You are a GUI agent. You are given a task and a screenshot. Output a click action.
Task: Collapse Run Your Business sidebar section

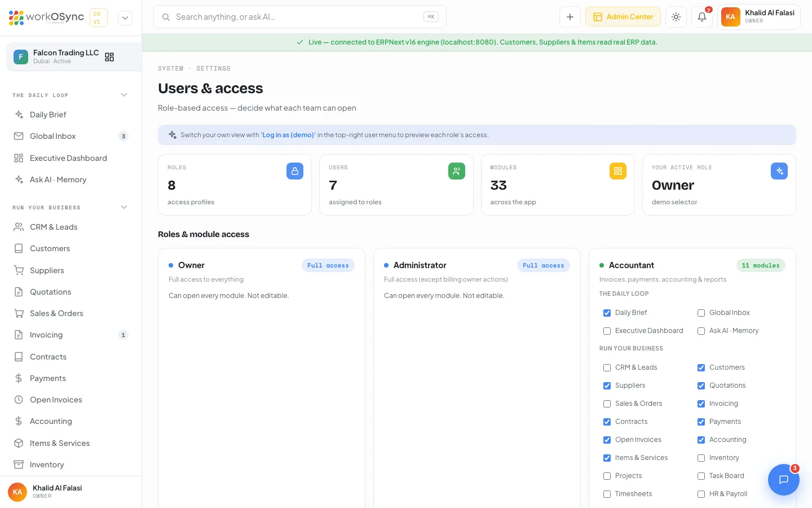pos(124,207)
